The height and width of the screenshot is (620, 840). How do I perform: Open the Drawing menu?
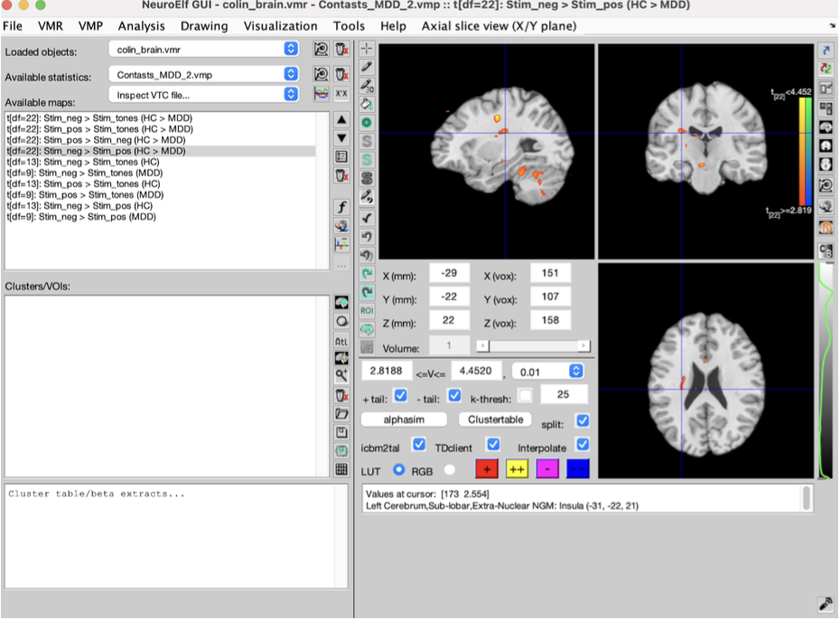tap(204, 25)
